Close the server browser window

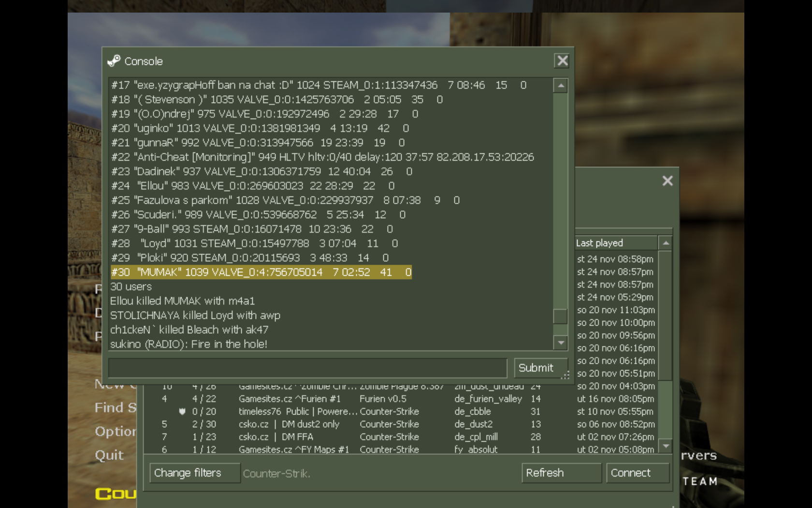tap(667, 181)
